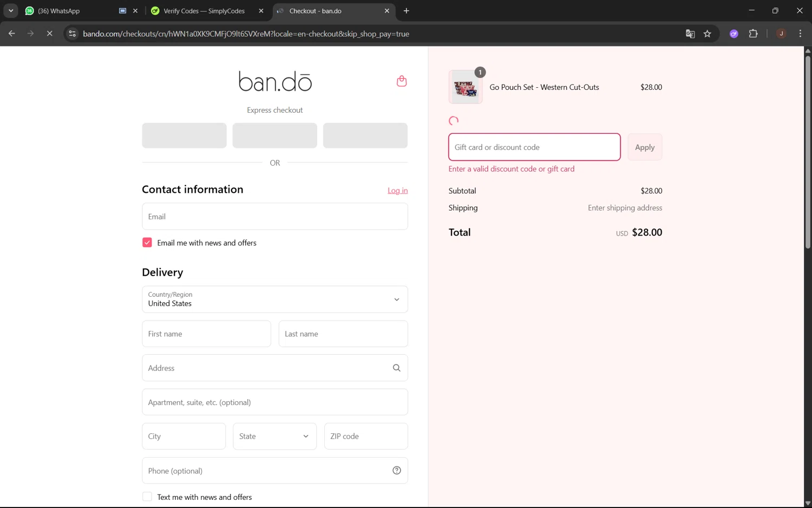Open the Extensions puzzle icon
Image resolution: width=812 pixels, height=508 pixels.
point(753,34)
